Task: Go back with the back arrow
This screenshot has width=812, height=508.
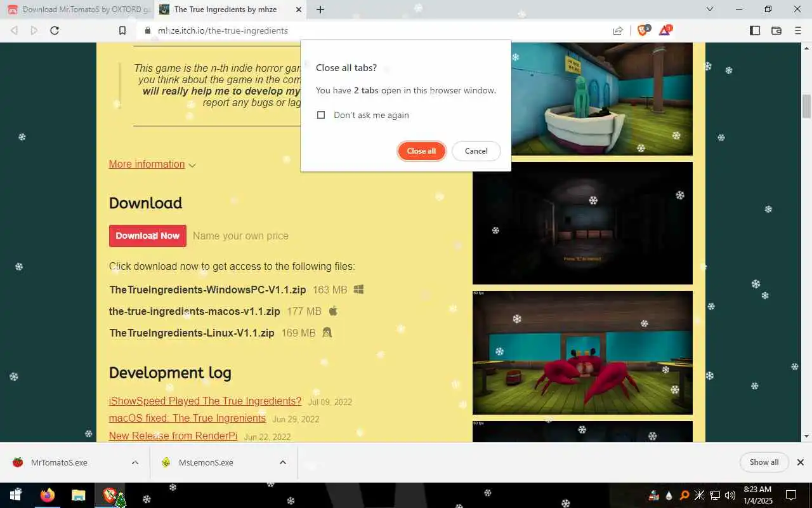Action: [x=14, y=30]
